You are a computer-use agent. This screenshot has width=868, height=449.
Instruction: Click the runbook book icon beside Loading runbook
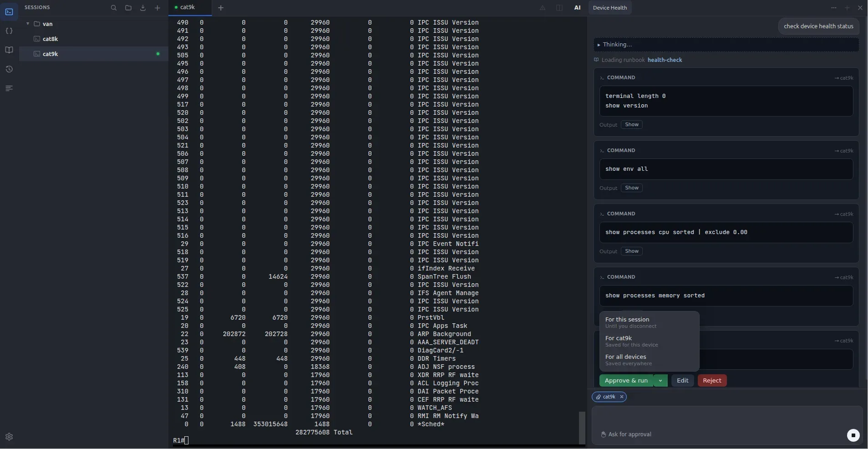pos(596,60)
